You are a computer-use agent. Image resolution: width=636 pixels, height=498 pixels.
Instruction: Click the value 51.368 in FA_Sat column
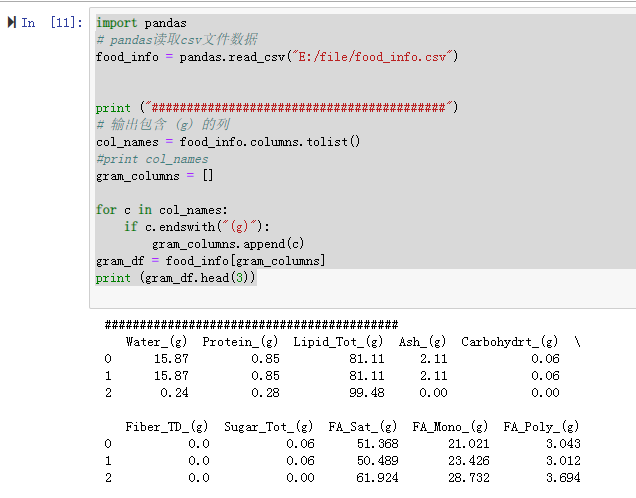tap(378, 444)
